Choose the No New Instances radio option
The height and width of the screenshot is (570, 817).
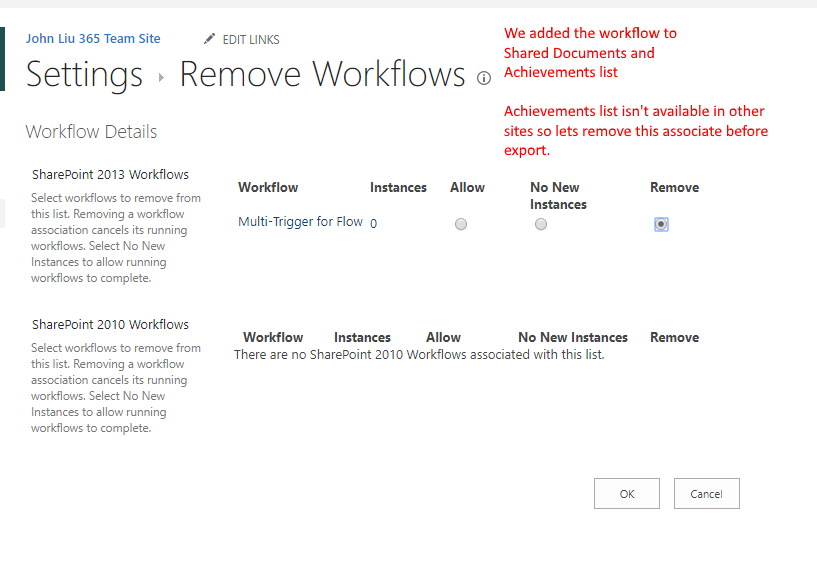(541, 225)
